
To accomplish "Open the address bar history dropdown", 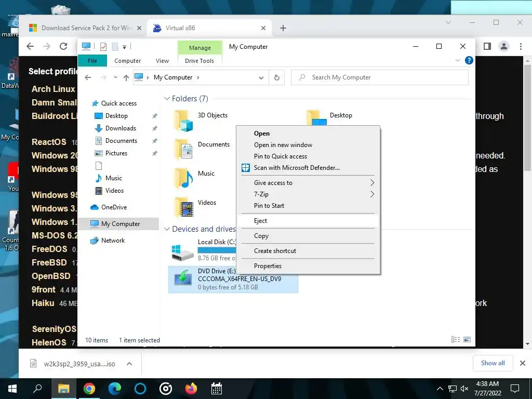I will pyautogui.click(x=261, y=78).
